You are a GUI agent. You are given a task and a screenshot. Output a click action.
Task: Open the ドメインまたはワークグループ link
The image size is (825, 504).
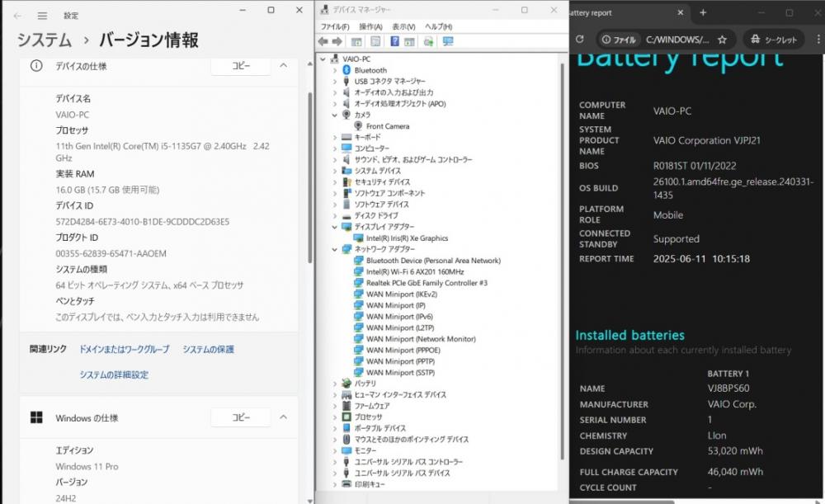(125, 349)
